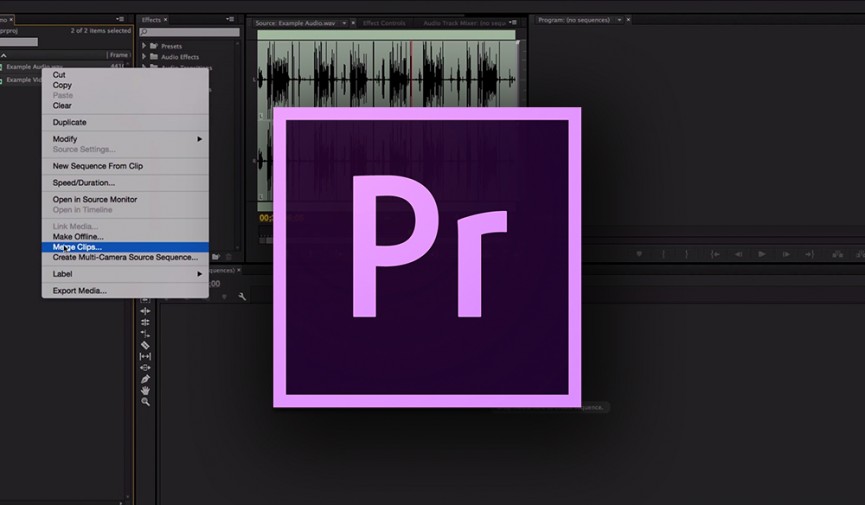This screenshot has width=865, height=505.
Task: Select the Zoom tool
Action: [145, 402]
